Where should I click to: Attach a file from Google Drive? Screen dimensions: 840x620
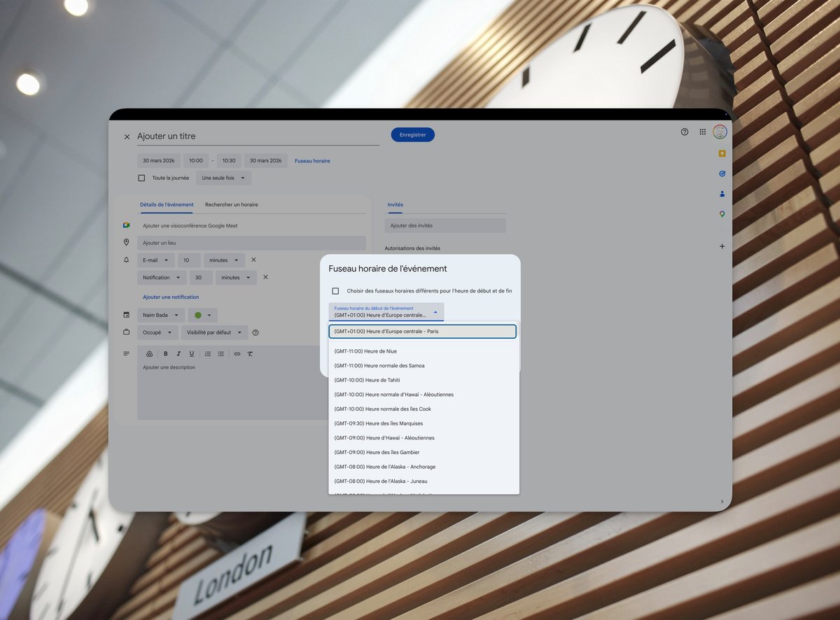point(149,353)
